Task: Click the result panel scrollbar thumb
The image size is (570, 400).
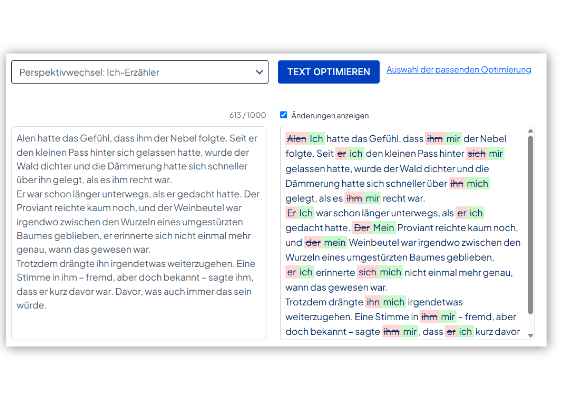Action: pos(530,225)
